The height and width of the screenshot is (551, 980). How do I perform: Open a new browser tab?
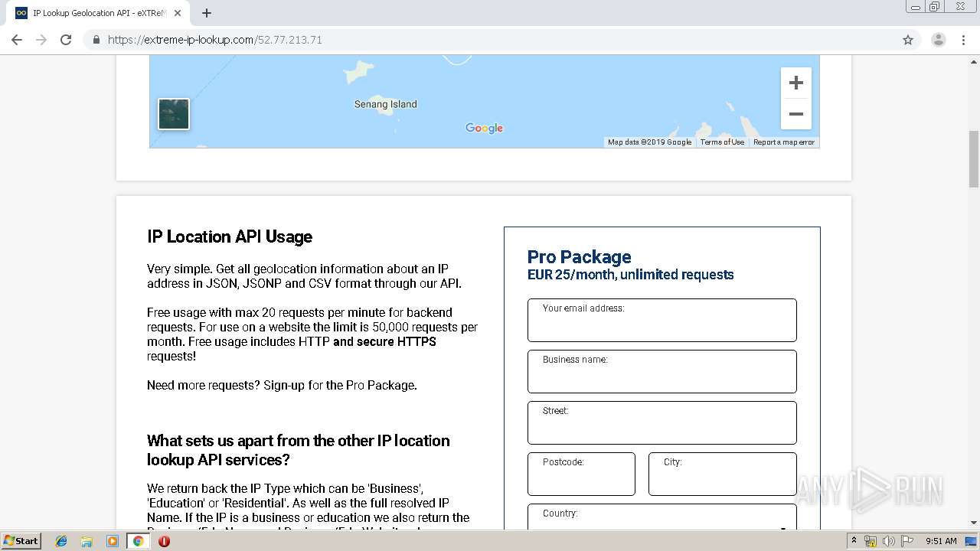pyautogui.click(x=207, y=13)
